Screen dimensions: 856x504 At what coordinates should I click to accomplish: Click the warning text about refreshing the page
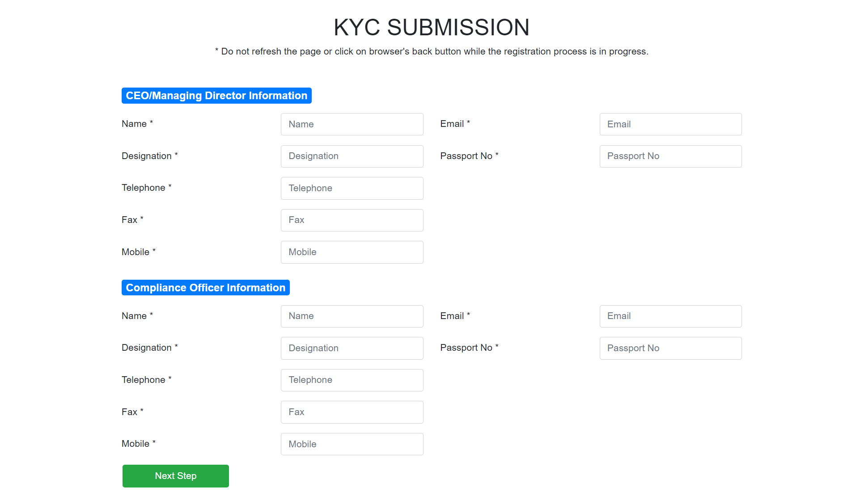432,51
